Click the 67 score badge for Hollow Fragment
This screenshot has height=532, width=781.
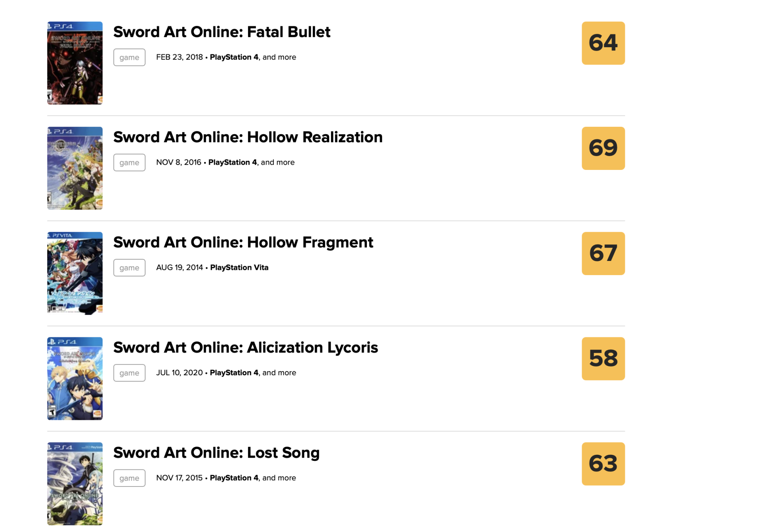pyautogui.click(x=603, y=254)
